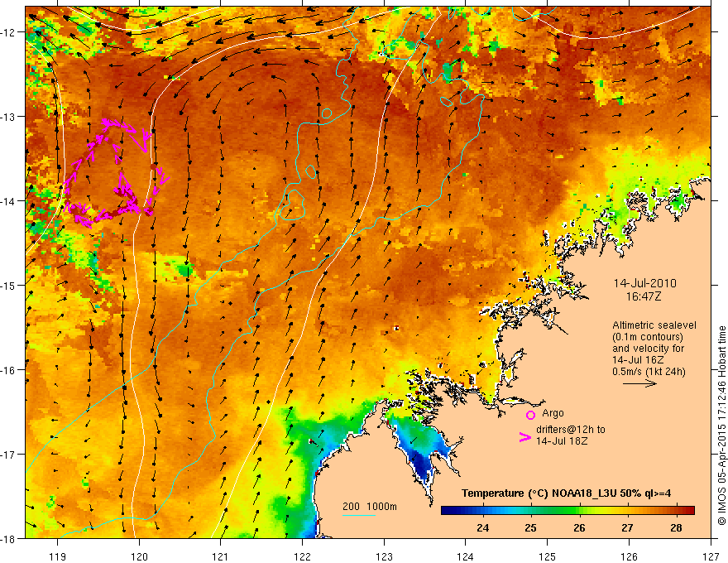
Task: Click the '122' longitude axis label
Action: tap(302, 556)
